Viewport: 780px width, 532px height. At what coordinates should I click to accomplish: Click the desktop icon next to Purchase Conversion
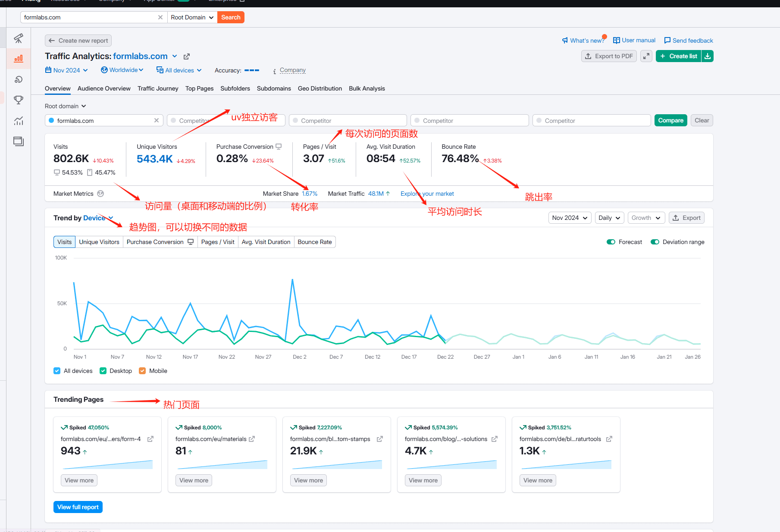(x=279, y=147)
